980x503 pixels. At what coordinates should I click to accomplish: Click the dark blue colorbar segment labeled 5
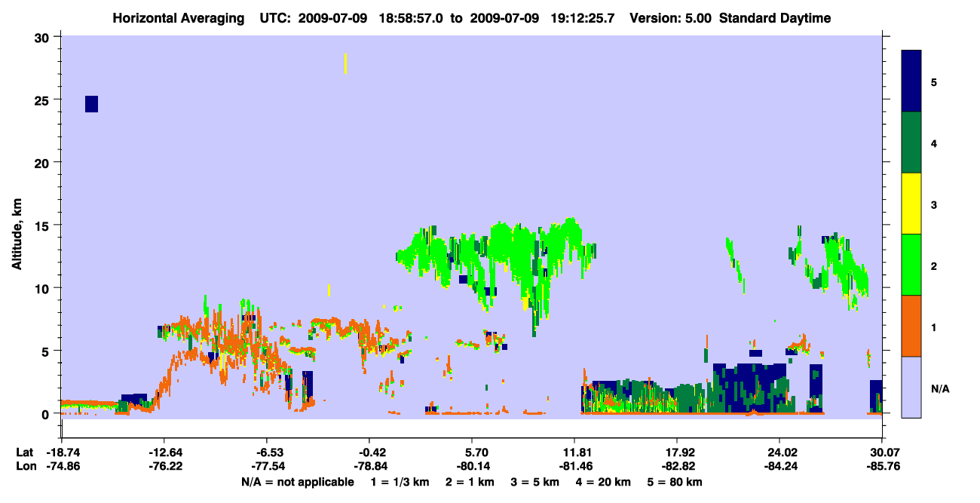[911, 81]
